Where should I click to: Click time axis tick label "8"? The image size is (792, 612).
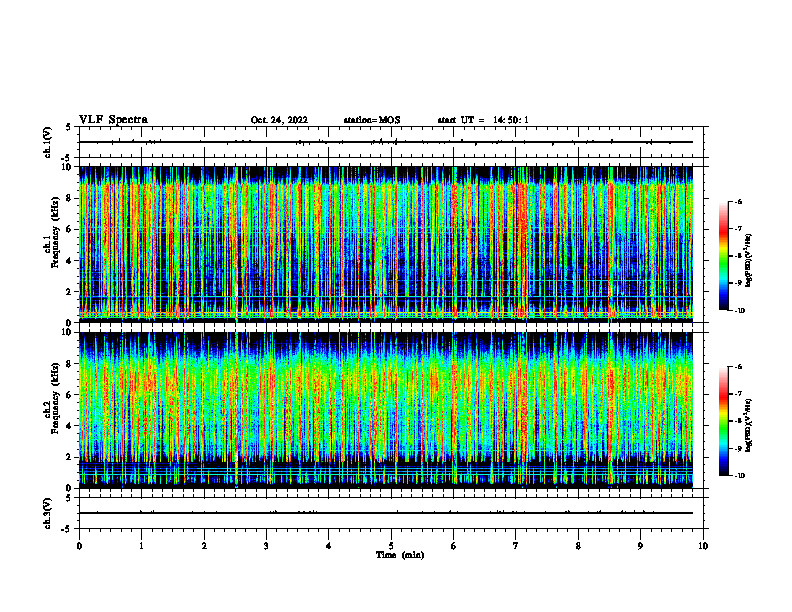pyautogui.click(x=578, y=546)
